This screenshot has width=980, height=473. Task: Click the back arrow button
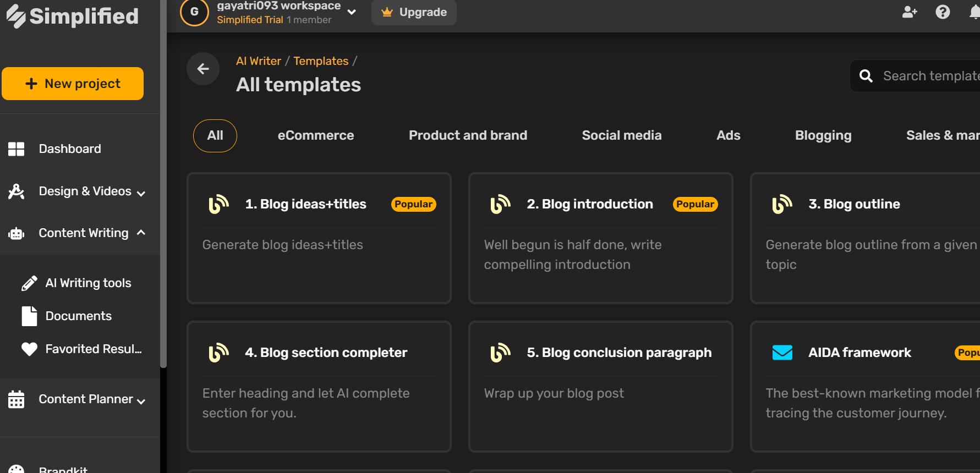[x=203, y=69]
